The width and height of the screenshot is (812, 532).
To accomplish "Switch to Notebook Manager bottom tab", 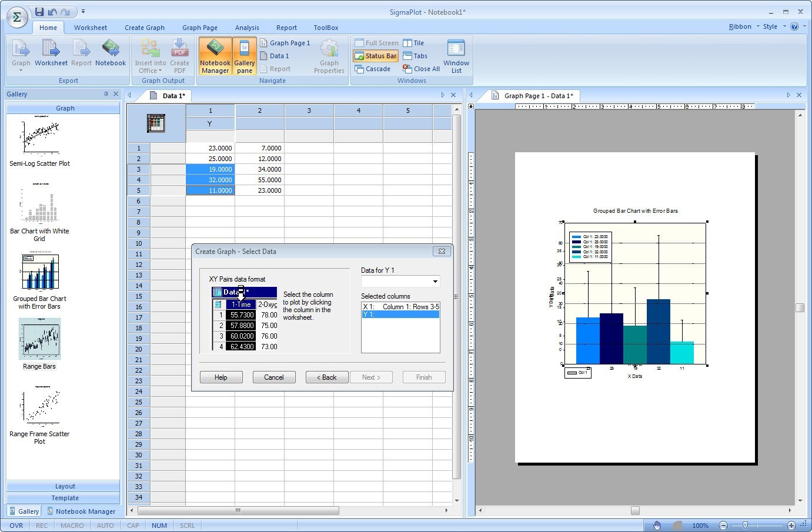I will 82,511.
